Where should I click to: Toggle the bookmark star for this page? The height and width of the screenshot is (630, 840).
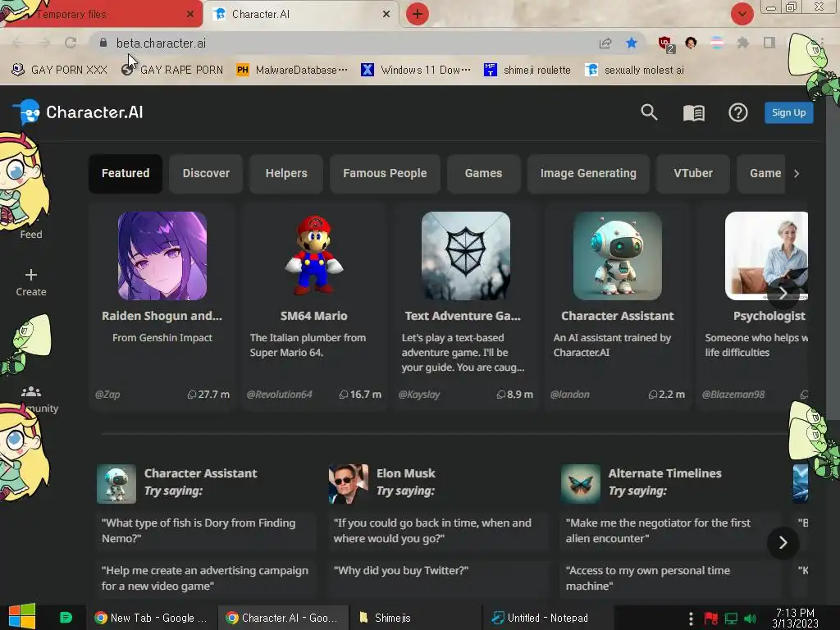(x=632, y=43)
